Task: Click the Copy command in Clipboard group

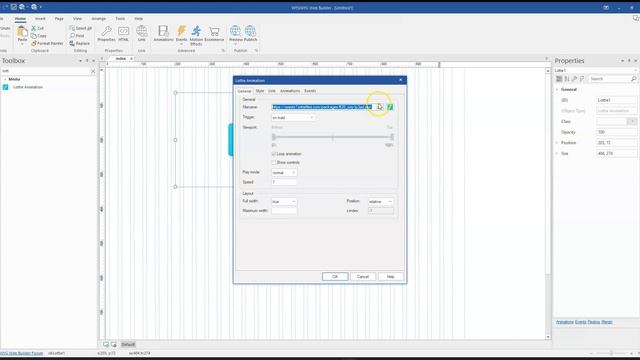Action: [x=39, y=36]
